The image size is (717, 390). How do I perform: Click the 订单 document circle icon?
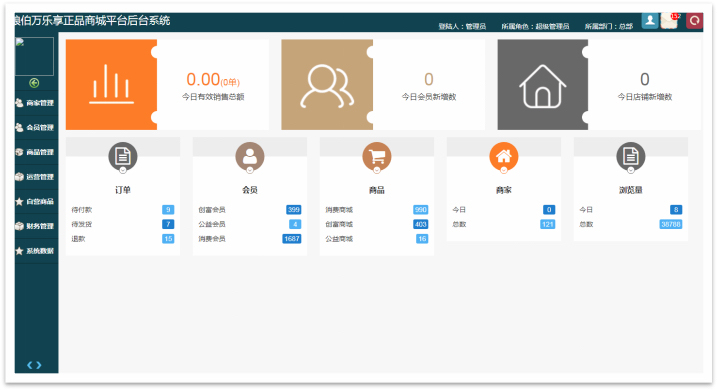(x=123, y=156)
